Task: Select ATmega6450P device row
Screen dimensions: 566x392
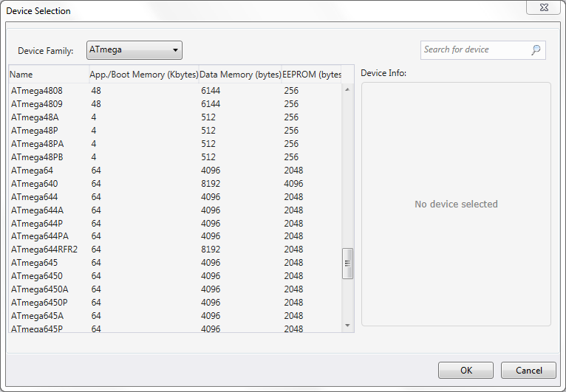Action: pos(175,303)
